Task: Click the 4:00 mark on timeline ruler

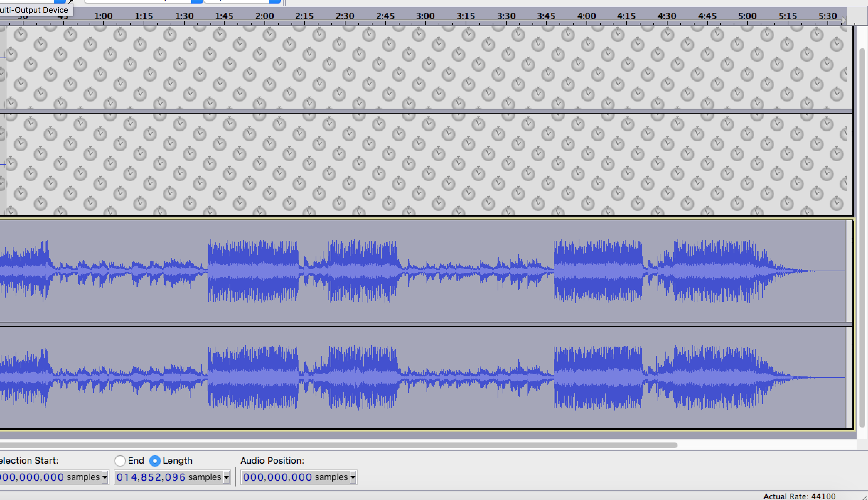Action: (x=586, y=16)
